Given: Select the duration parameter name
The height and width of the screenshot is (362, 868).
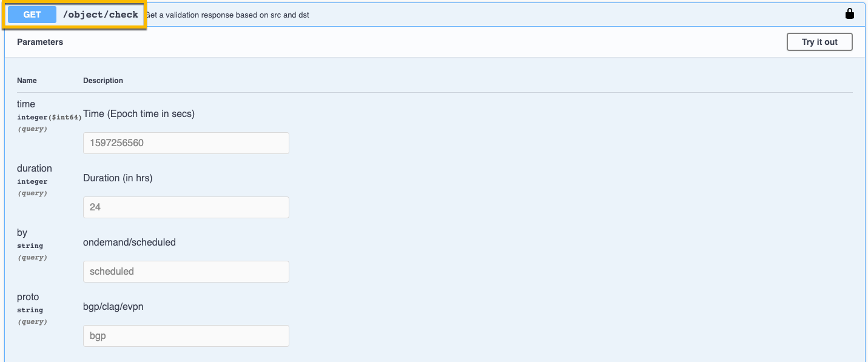Looking at the screenshot, I should pos(35,169).
